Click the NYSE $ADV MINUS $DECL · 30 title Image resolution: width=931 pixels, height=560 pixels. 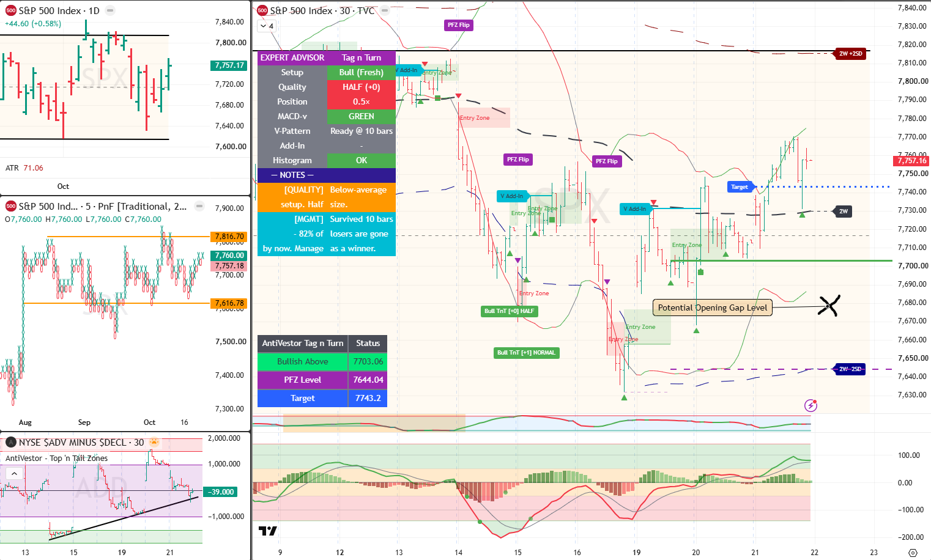pyautogui.click(x=81, y=442)
